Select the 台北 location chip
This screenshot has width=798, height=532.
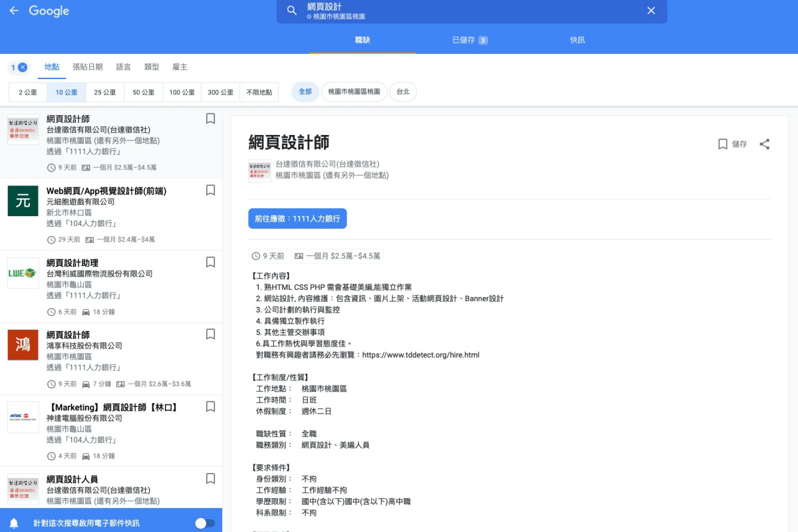click(403, 92)
